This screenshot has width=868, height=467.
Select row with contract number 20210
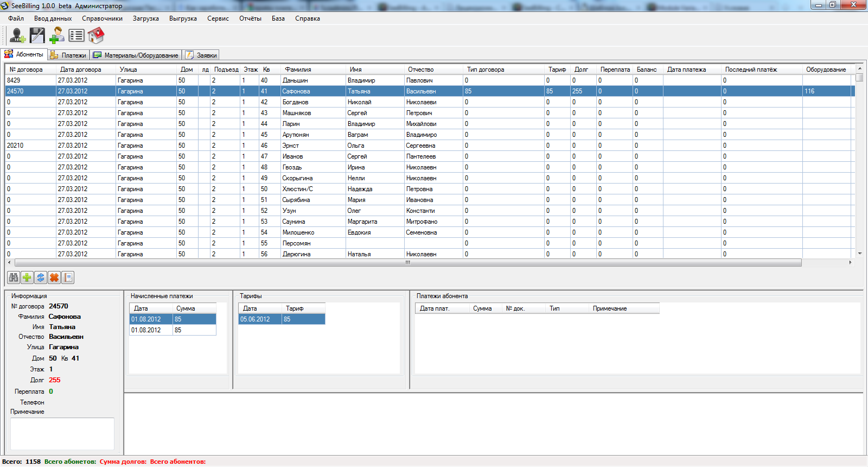[x=430, y=146]
